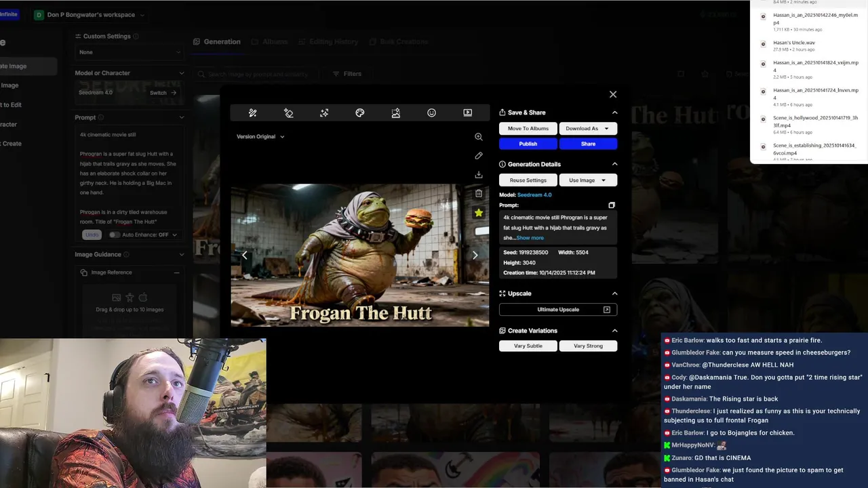Click the Save & Share upload icon
The width and height of the screenshot is (868, 488).
pyautogui.click(x=502, y=113)
